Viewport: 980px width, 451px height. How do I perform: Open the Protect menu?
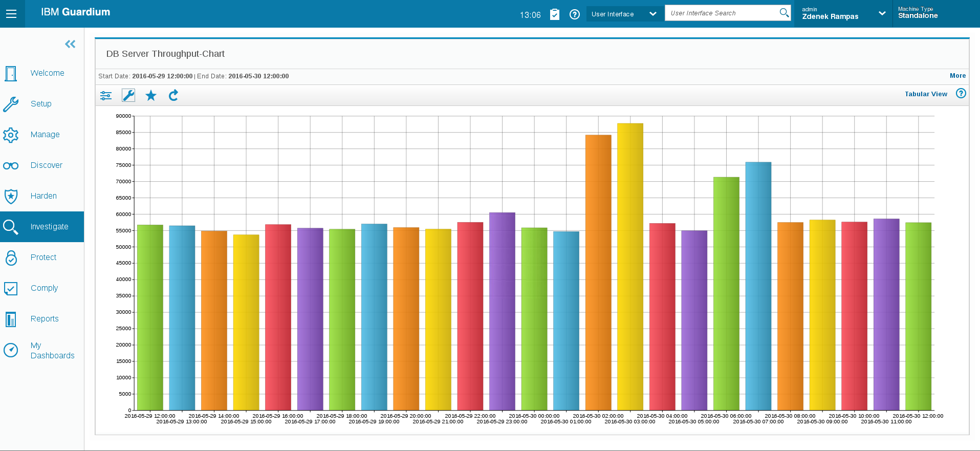tap(43, 257)
